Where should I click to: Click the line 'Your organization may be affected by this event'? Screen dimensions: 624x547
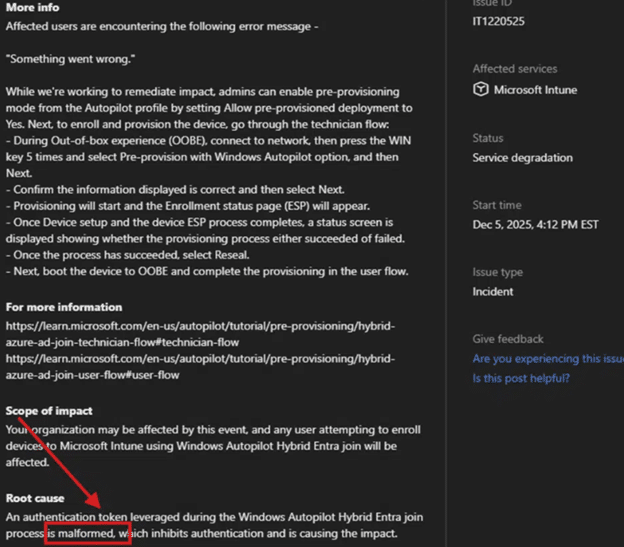click(x=213, y=446)
